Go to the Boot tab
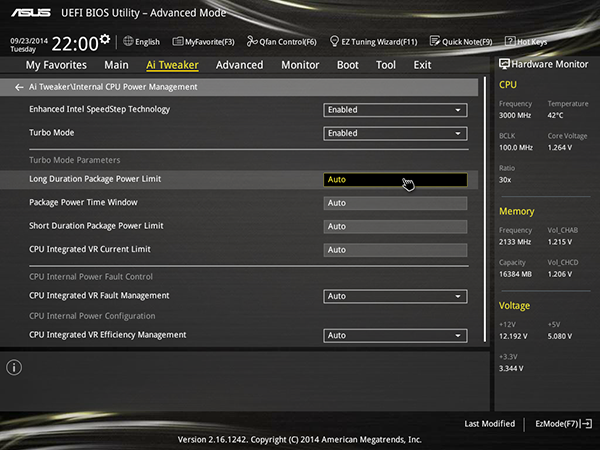 click(x=348, y=65)
